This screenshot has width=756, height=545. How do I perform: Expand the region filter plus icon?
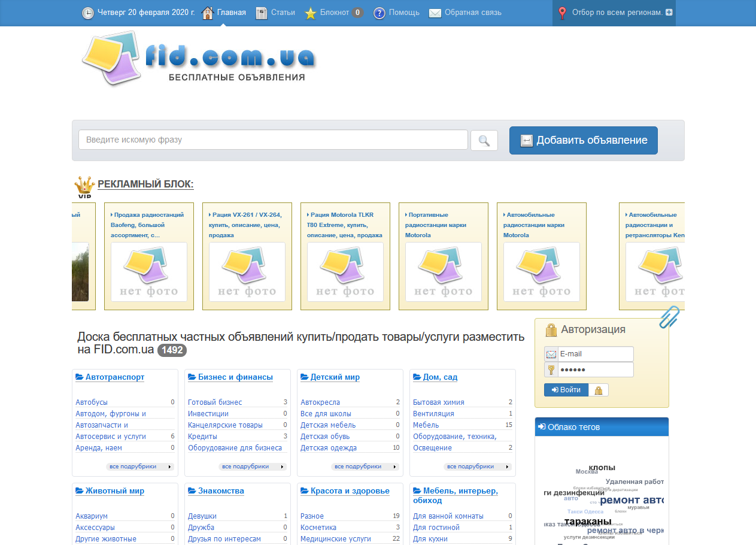669,13
